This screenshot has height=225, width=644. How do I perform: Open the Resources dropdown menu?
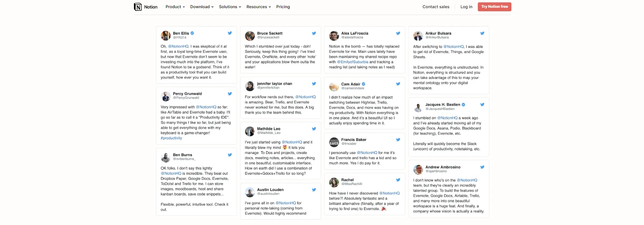[x=258, y=7]
